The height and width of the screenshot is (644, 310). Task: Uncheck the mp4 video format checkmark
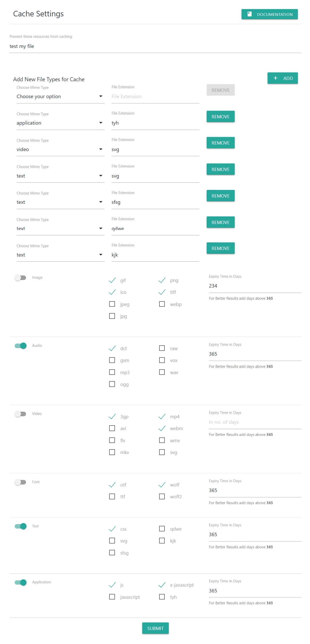tap(162, 416)
